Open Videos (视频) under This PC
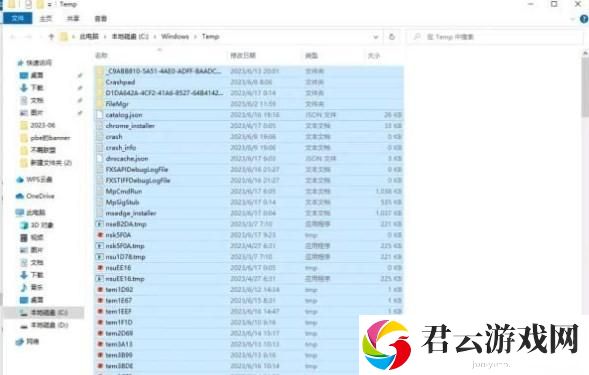The height and width of the screenshot is (375, 589). [37, 237]
